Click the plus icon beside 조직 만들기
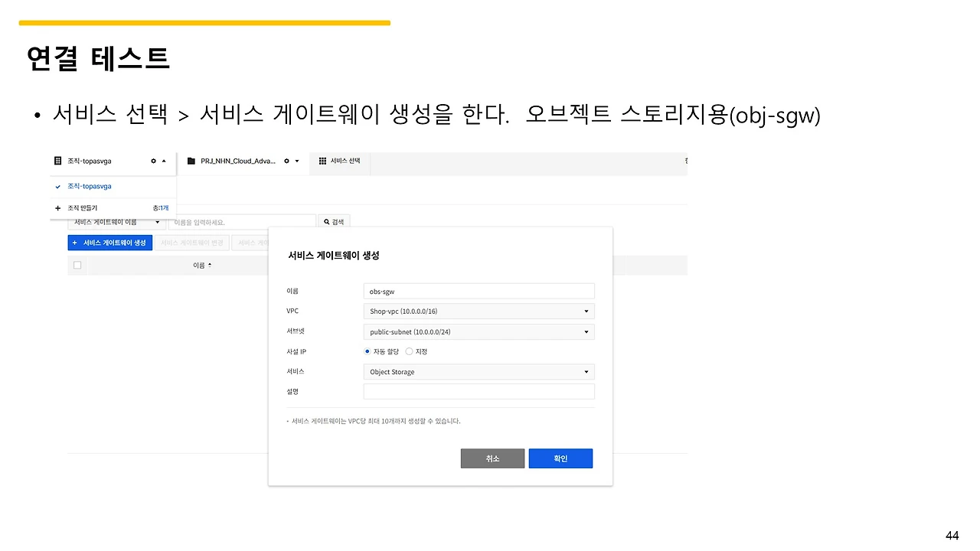Image resolution: width=980 pixels, height=551 pixels. click(x=57, y=208)
